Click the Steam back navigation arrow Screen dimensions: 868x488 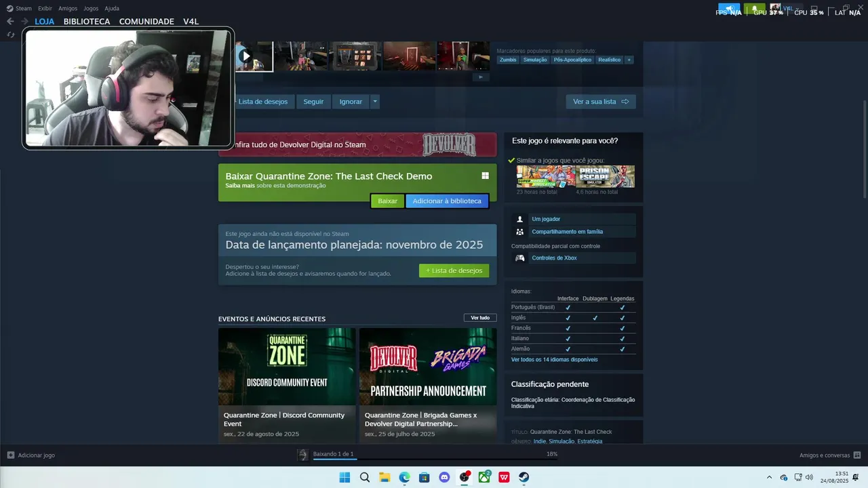point(10,21)
